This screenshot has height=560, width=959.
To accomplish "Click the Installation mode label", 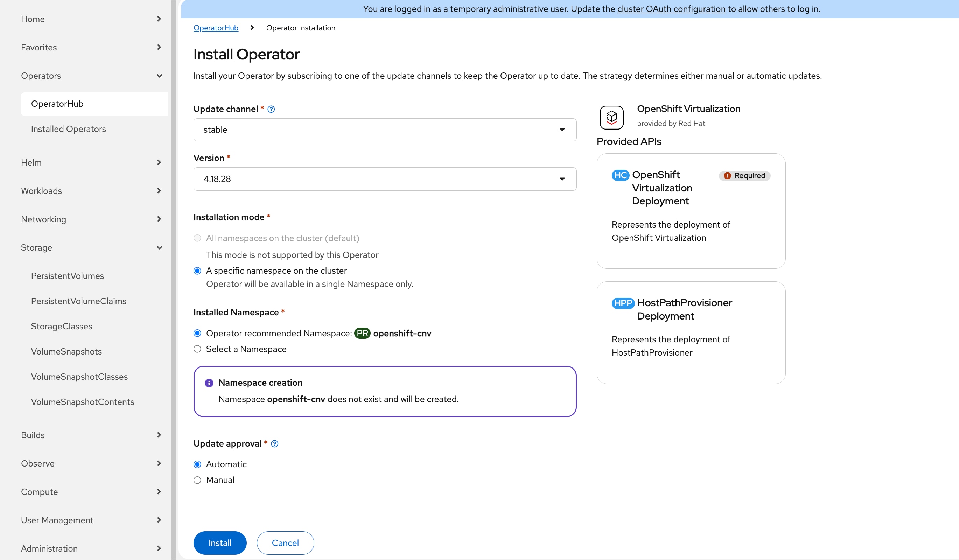I will [229, 217].
